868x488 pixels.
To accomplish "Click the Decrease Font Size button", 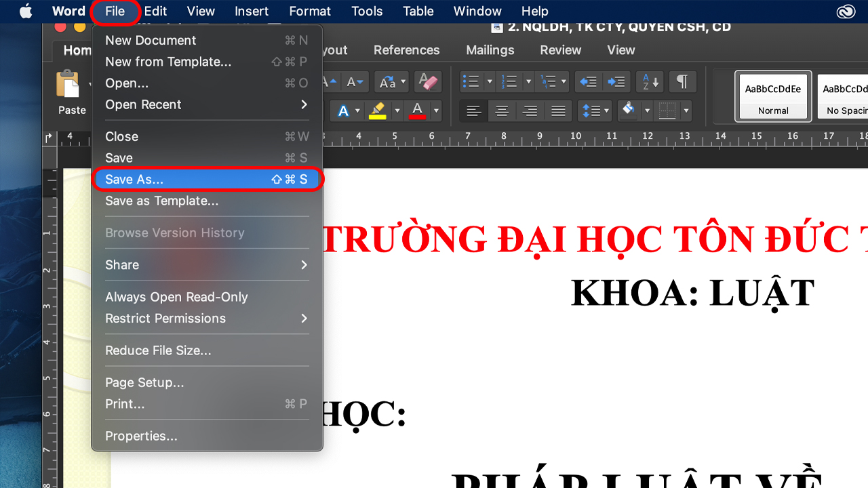I will [355, 82].
